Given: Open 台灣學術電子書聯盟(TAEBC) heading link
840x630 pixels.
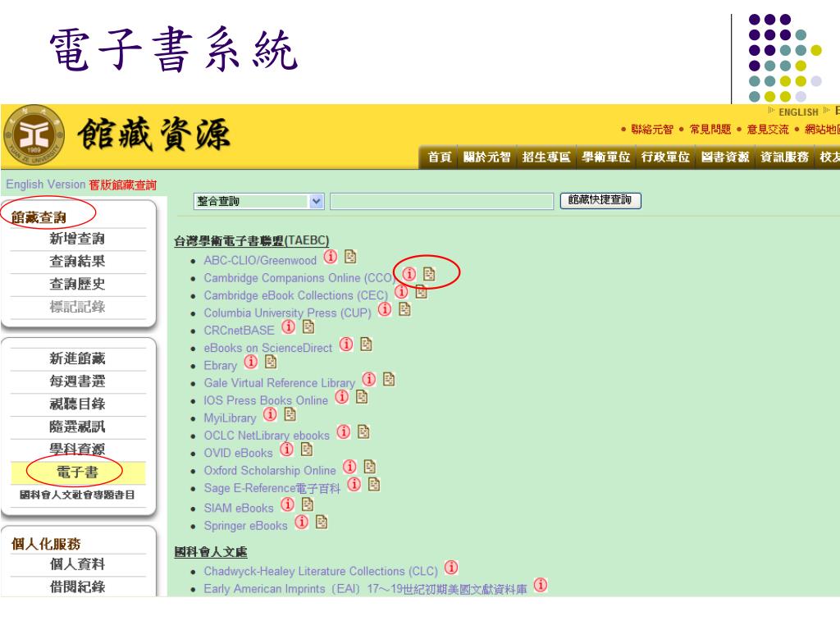Looking at the screenshot, I should click(x=252, y=241).
